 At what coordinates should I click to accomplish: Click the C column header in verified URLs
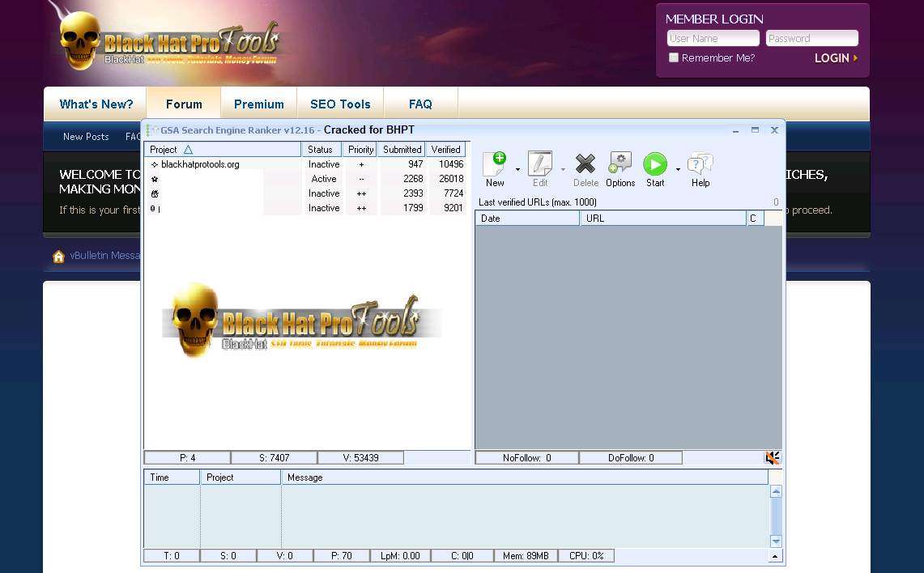click(756, 219)
